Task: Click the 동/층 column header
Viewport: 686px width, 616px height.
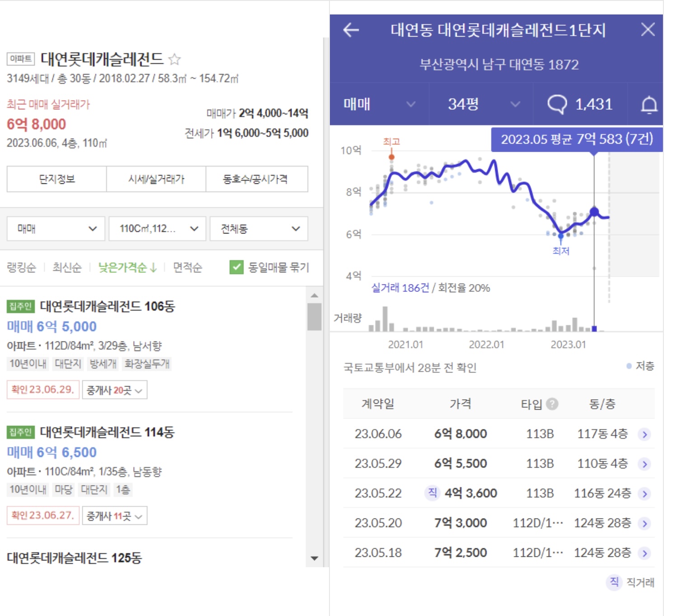Action: 602,404
